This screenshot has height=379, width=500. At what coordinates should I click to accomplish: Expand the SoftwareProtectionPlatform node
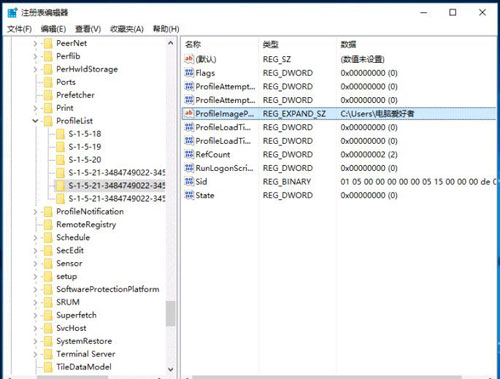coord(35,289)
